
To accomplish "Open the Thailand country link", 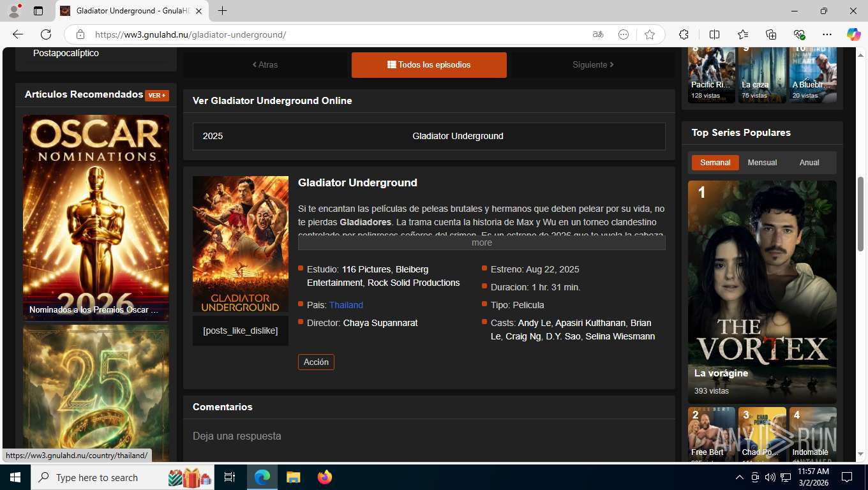I will click(x=346, y=305).
